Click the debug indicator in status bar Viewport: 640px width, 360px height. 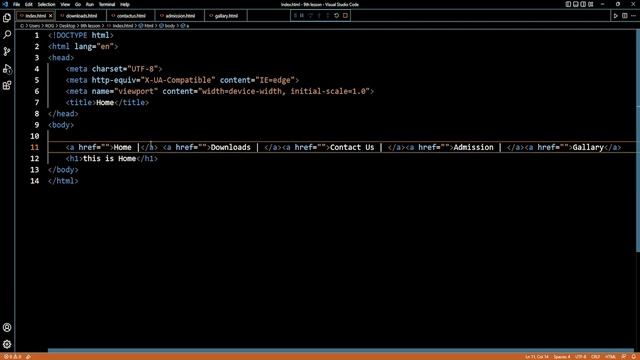pos(28,357)
